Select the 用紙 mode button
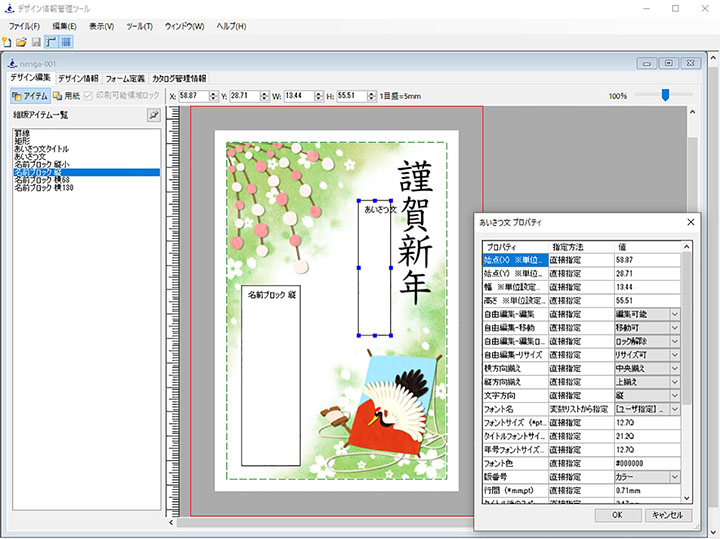 (x=65, y=96)
